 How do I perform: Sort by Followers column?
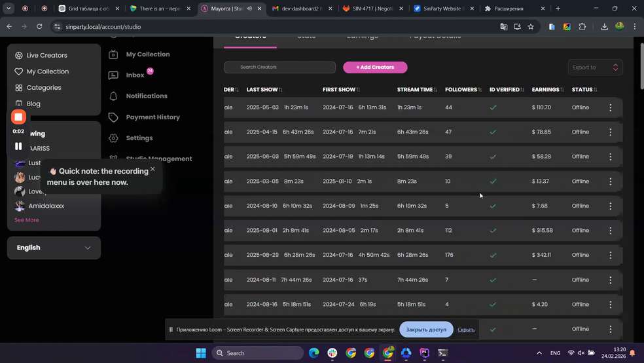pos(463,90)
